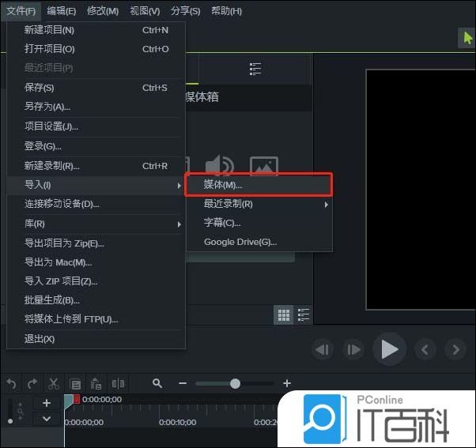
Task: Open the list tab icon above media bin
Action: 255,70
